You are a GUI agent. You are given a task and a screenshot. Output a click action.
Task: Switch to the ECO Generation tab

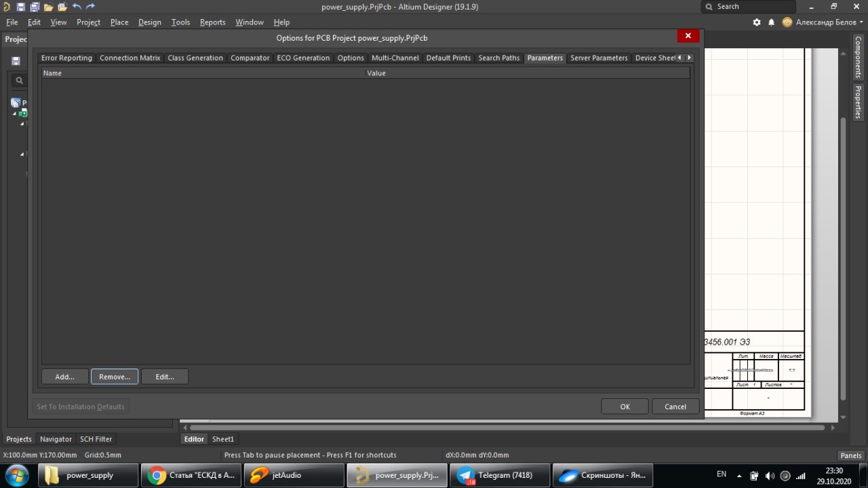click(303, 58)
